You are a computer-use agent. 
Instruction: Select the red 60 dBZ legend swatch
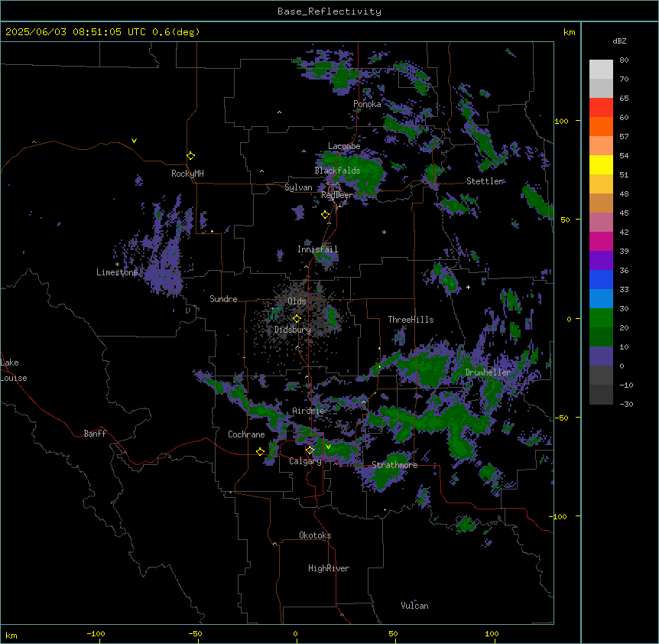(601, 107)
